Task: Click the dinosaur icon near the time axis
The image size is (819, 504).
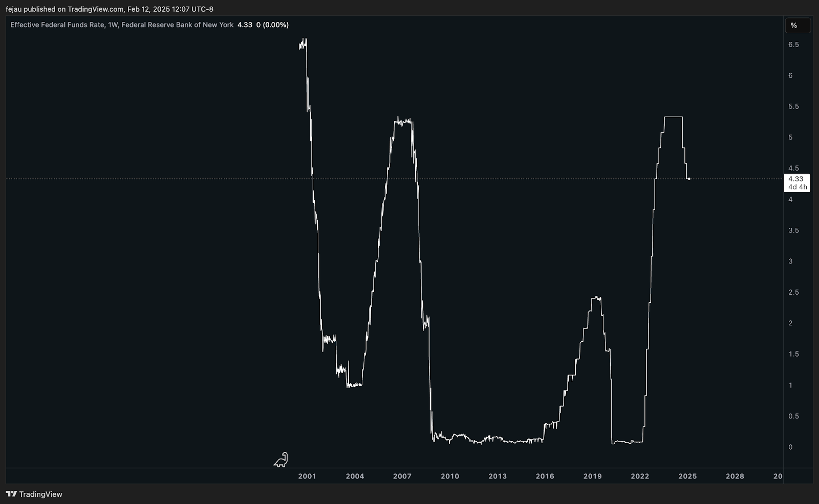Action: click(x=281, y=459)
